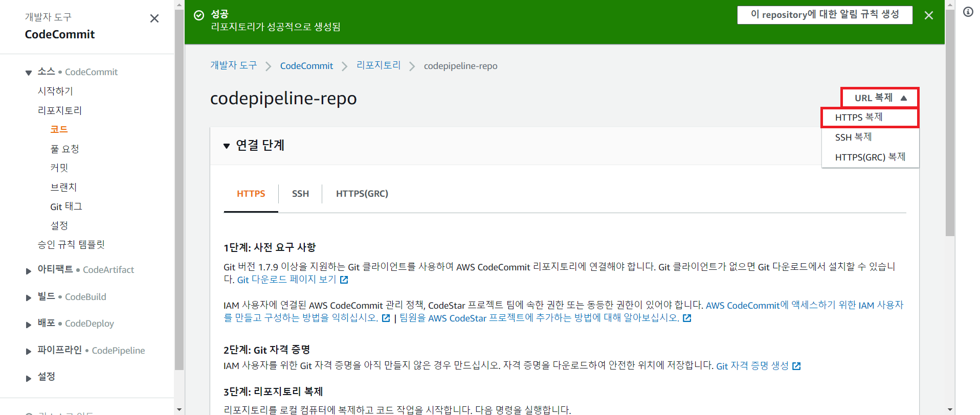Click codepipeline-repo breadcrumb text
Image resolution: width=980 pixels, height=415 pixels.
click(460, 66)
